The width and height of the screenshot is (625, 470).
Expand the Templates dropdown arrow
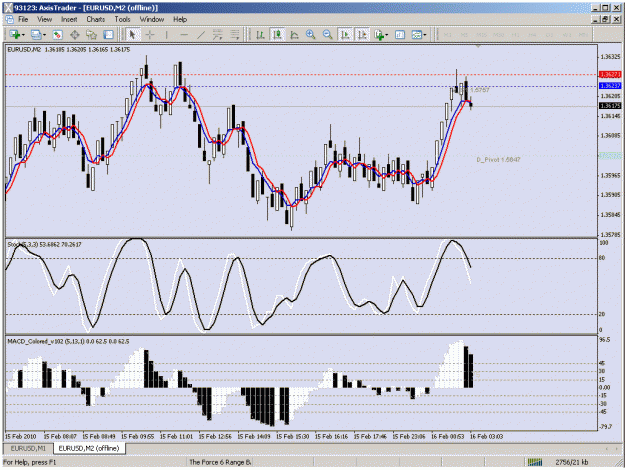425,35
